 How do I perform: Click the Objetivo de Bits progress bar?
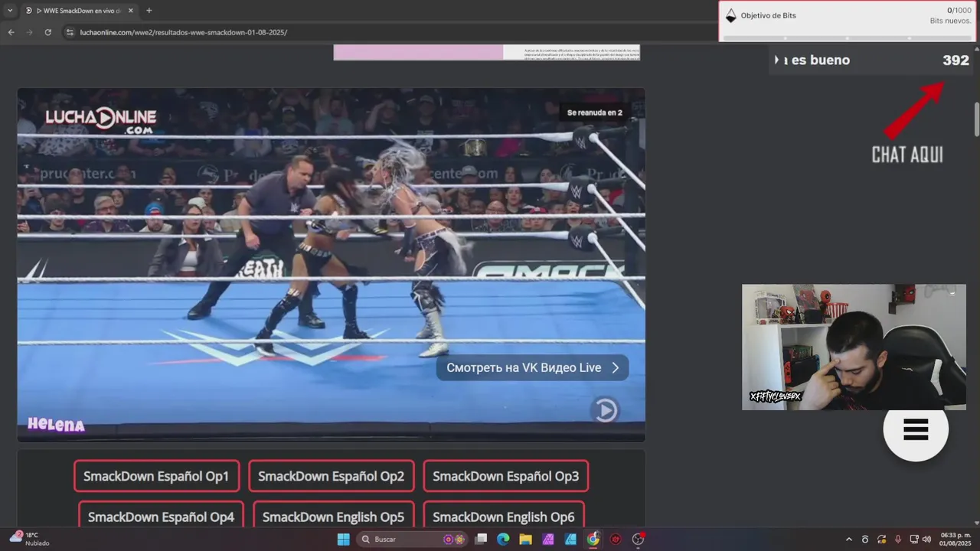point(847,37)
